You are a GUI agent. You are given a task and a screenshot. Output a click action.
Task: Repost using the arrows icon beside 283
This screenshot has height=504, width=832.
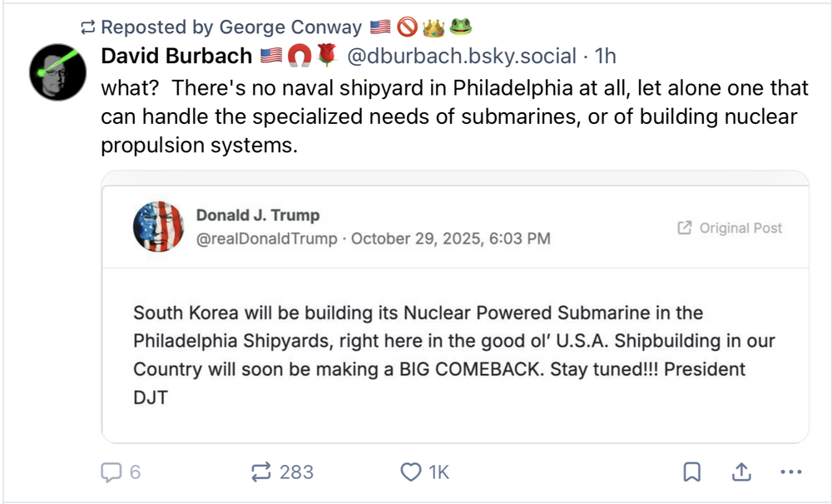[260, 472]
